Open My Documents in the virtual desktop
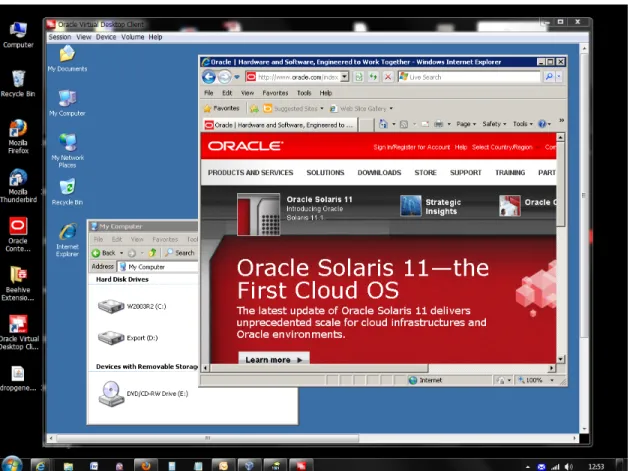The image size is (630, 471). pos(67,59)
